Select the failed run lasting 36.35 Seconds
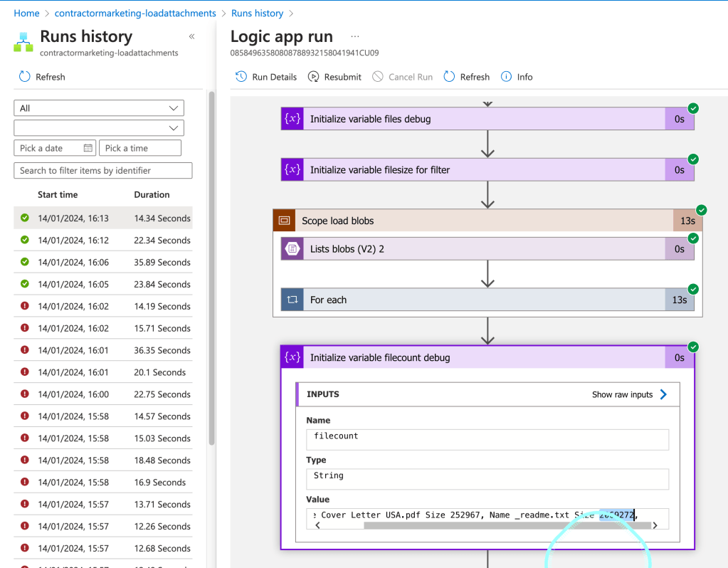 coord(103,349)
